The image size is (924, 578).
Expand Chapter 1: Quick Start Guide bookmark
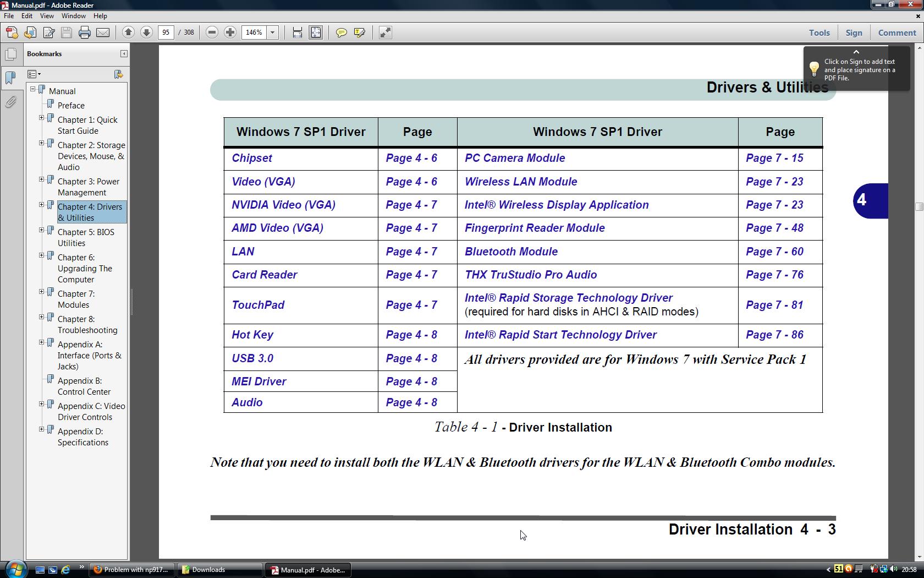click(x=41, y=118)
